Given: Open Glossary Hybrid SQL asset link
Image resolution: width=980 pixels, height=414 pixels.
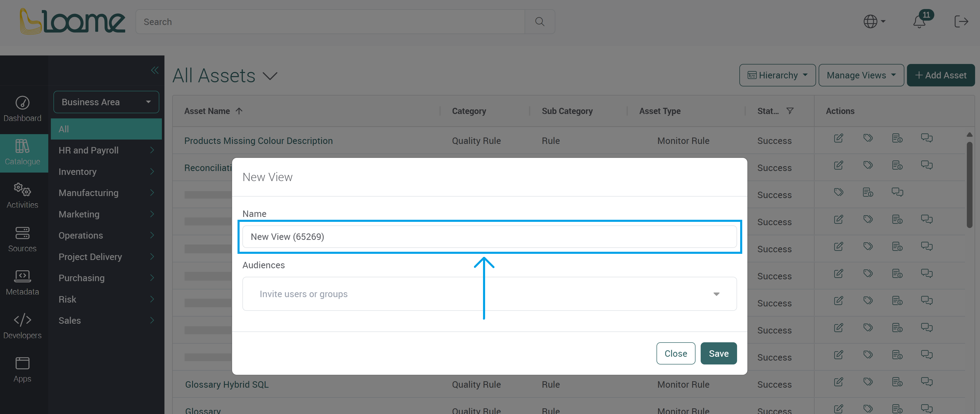Looking at the screenshot, I should coord(227,384).
